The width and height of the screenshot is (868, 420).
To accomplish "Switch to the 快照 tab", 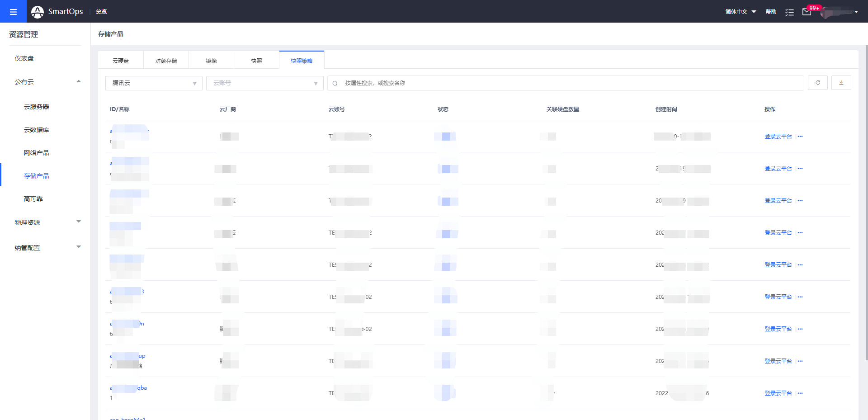I will click(256, 61).
